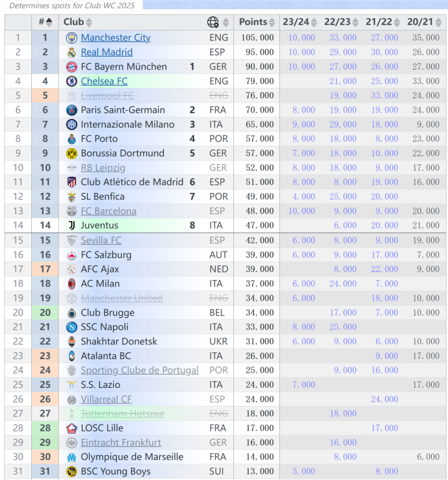Screen dimensions: 448x480
Task: Select Manchester City's 105.000 points cell
Action: click(256, 38)
